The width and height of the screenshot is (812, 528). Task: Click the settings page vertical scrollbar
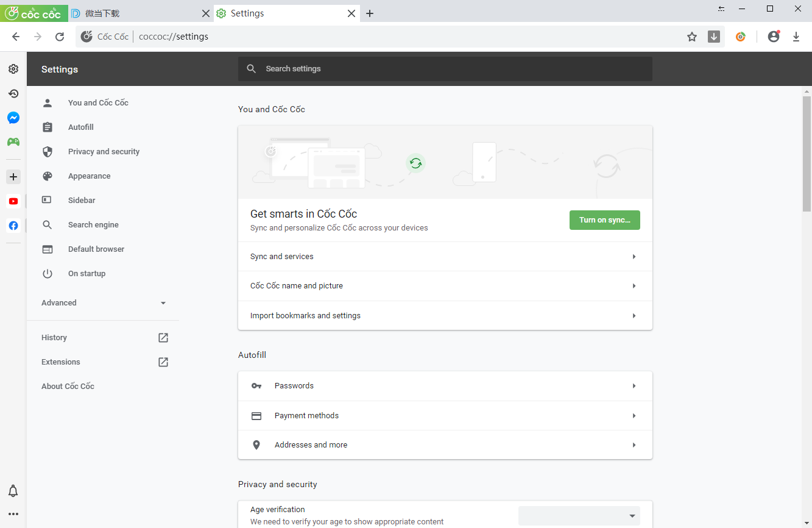pos(807,154)
